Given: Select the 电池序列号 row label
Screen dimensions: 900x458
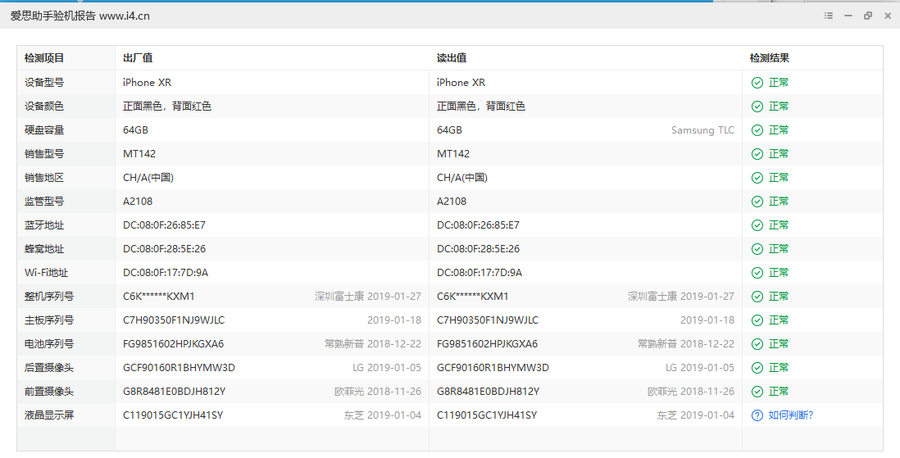Looking at the screenshot, I should [x=49, y=344].
